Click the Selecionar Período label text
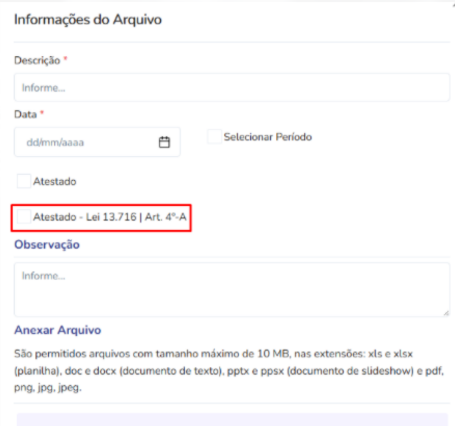 268,137
